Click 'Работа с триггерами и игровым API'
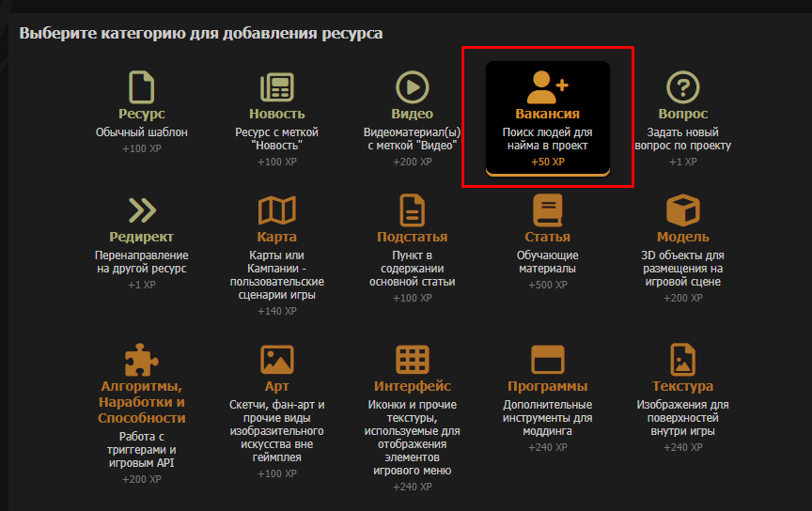This screenshot has height=511, width=812. coord(141,450)
